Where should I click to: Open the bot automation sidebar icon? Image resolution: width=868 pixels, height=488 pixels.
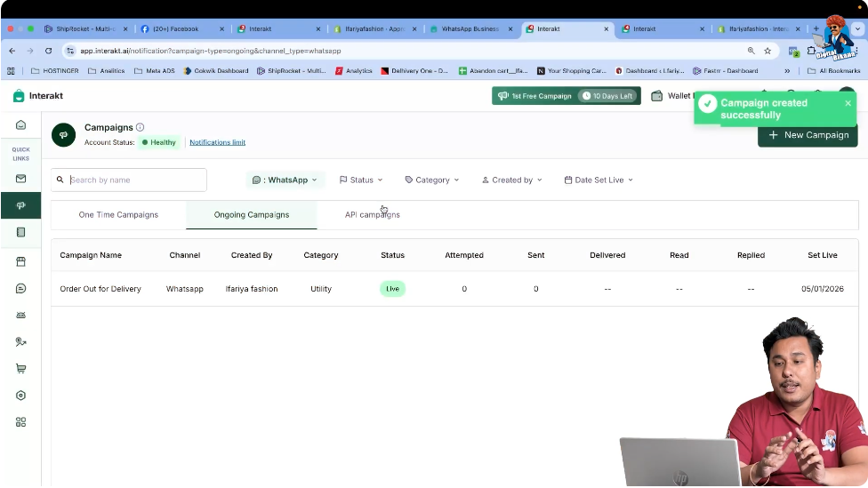[x=20, y=316]
